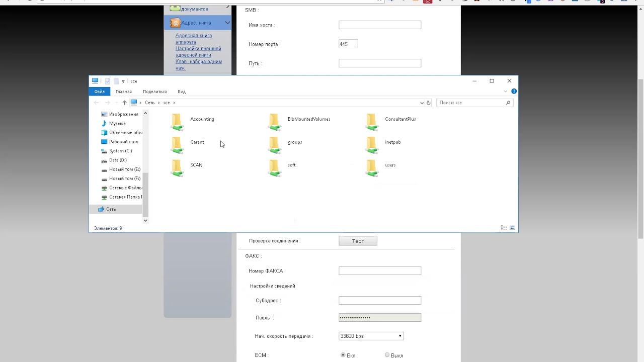The image size is (644, 362).
Task: Select Музыка in navigation pane
Action: (114, 123)
